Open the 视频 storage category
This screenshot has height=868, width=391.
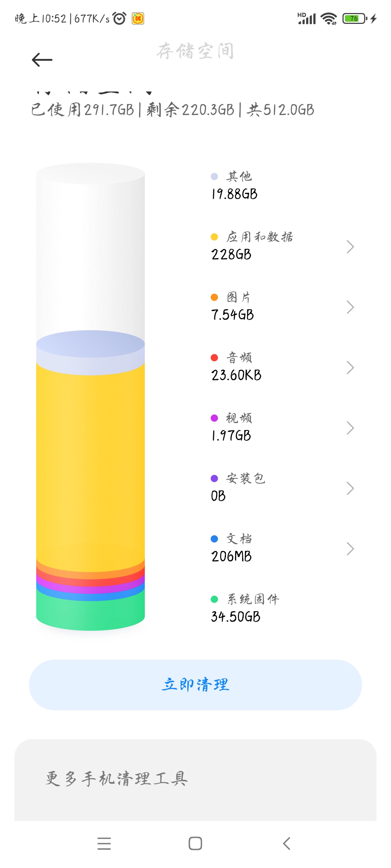point(239,427)
